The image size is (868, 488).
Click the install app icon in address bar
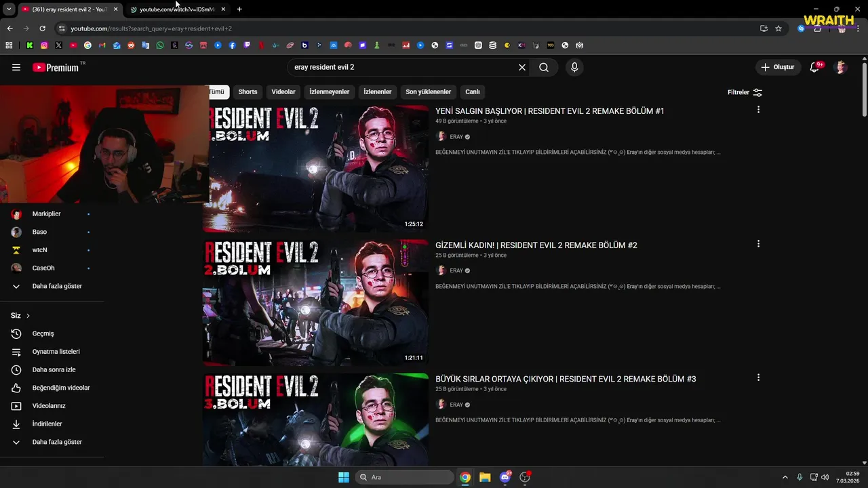(x=764, y=28)
